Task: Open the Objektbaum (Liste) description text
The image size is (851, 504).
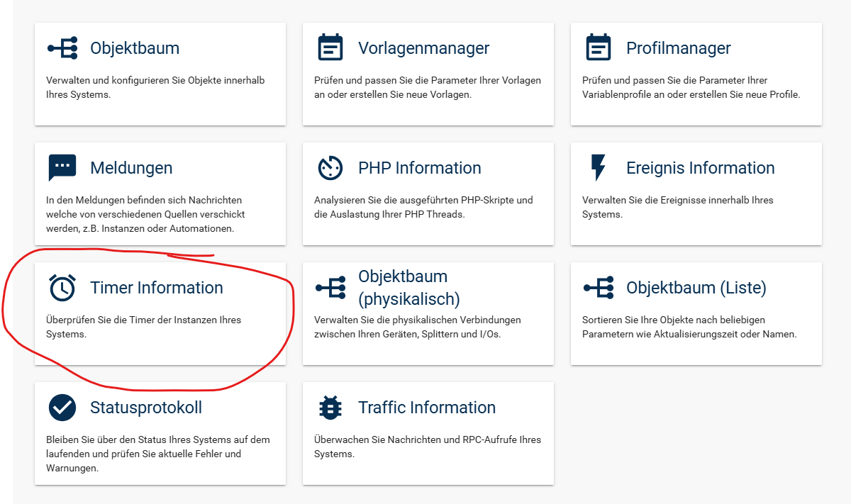Action: [x=689, y=327]
